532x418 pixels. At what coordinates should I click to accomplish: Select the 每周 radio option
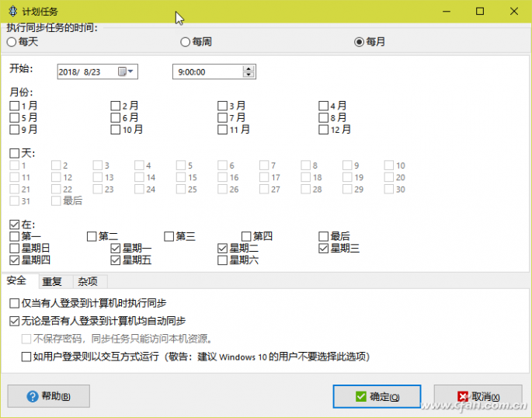click(x=186, y=42)
